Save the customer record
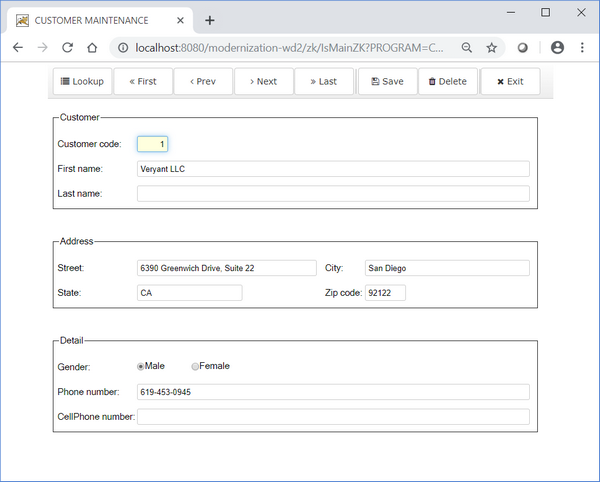Screen dimensions: 600x482 coord(386,82)
